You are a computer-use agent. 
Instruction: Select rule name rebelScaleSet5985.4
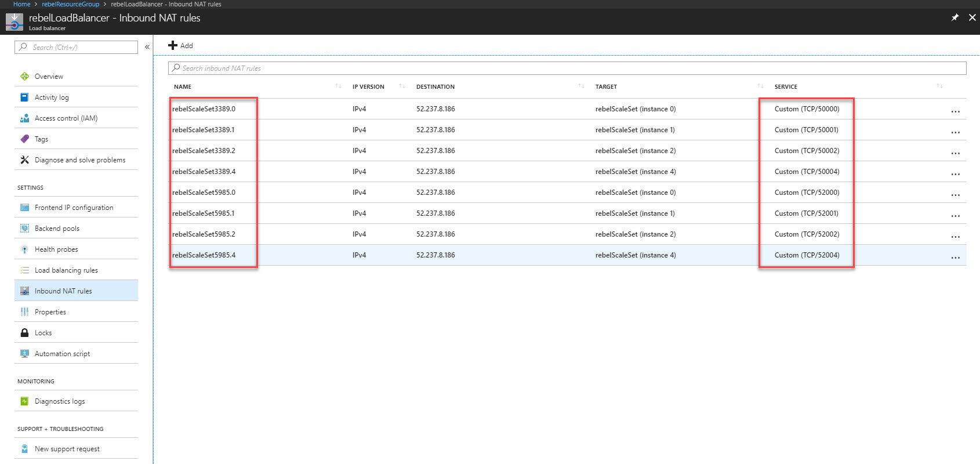204,255
